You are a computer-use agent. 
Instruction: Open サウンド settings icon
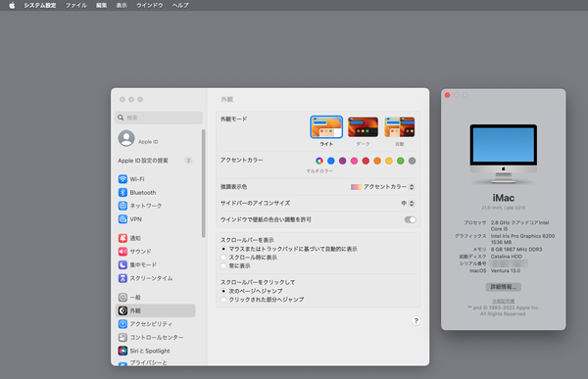tap(122, 251)
